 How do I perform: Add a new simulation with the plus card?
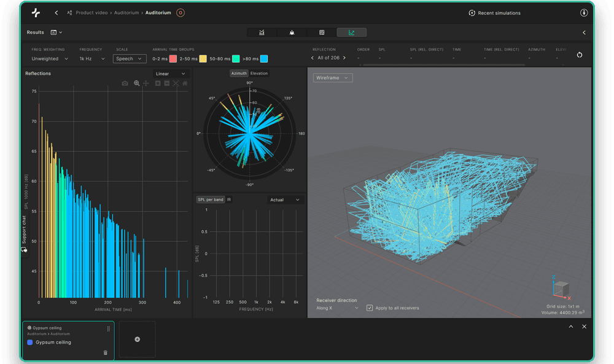tap(137, 339)
